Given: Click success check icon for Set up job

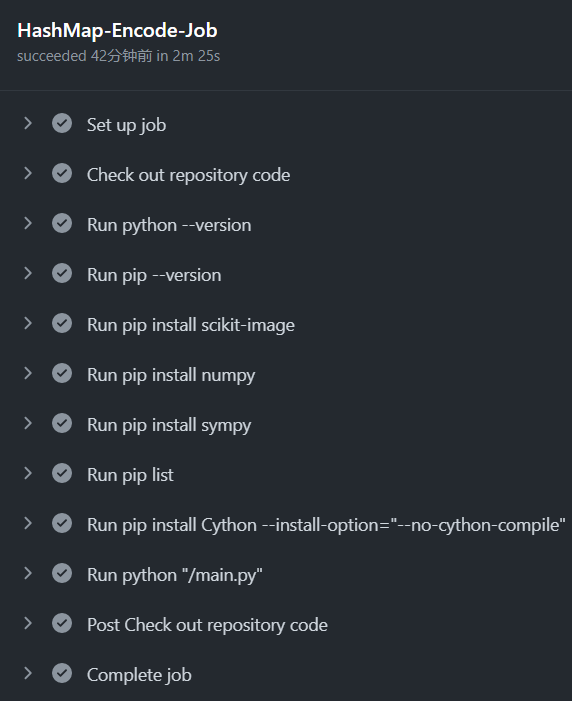Looking at the screenshot, I should (x=62, y=123).
